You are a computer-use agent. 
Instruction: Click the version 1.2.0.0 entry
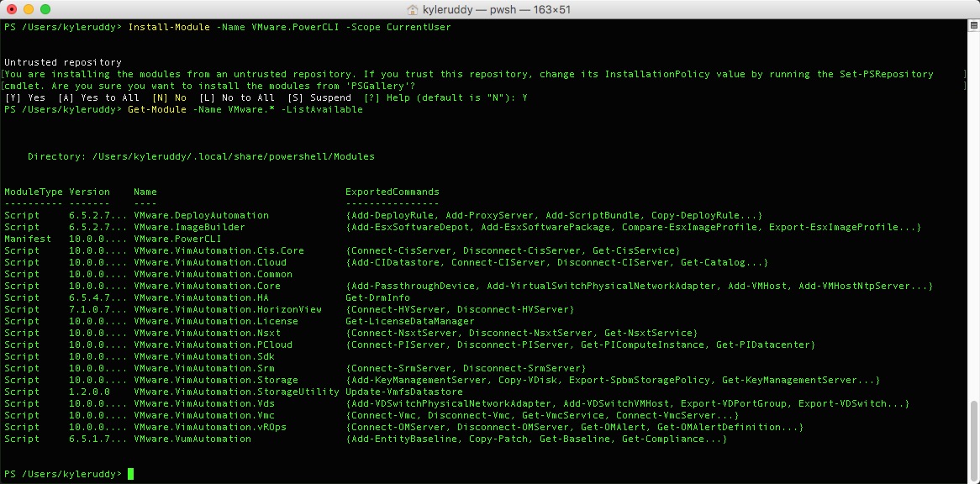click(x=89, y=392)
